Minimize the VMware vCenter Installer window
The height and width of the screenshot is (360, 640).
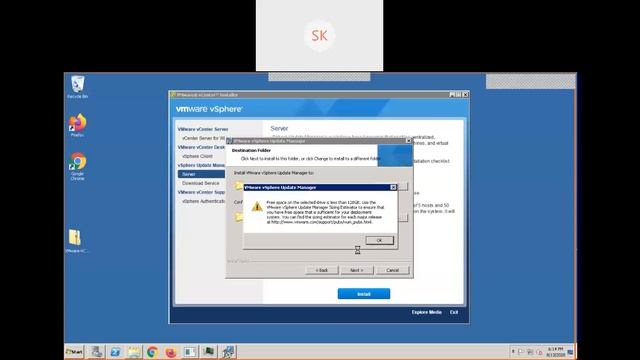click(x=452, y=94)
